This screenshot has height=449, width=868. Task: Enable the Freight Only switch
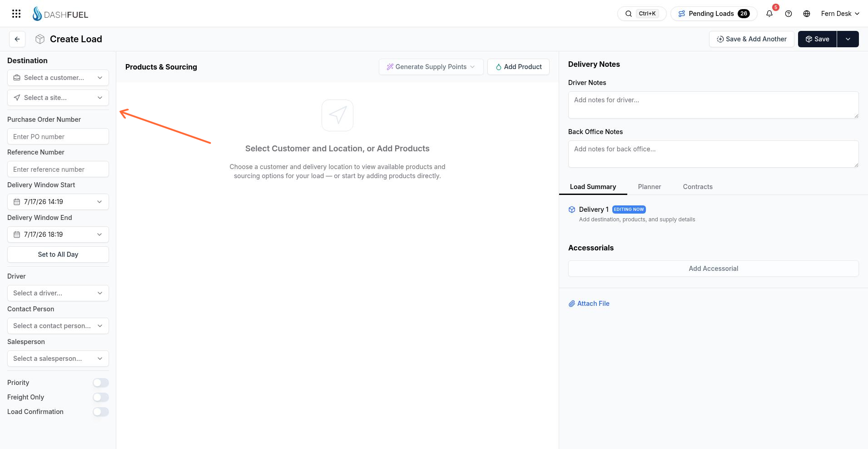[101, 397]
